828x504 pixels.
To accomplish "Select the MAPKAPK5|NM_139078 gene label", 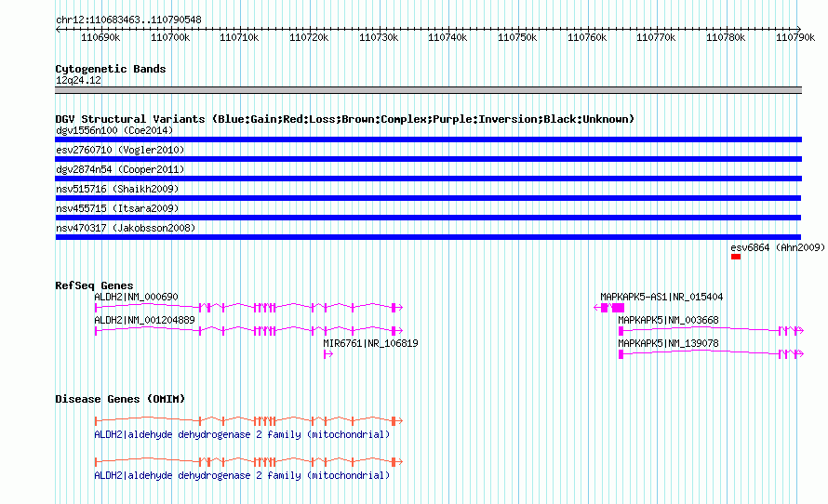I will coord(668,343).
